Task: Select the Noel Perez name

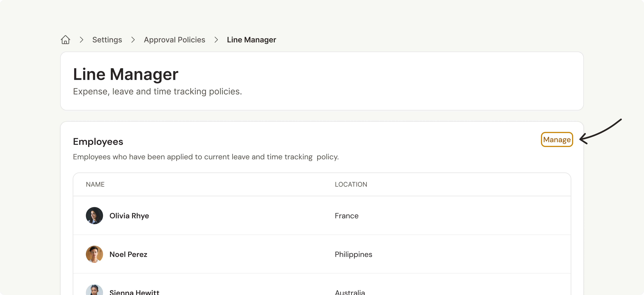Action: (x=128, y=254)
